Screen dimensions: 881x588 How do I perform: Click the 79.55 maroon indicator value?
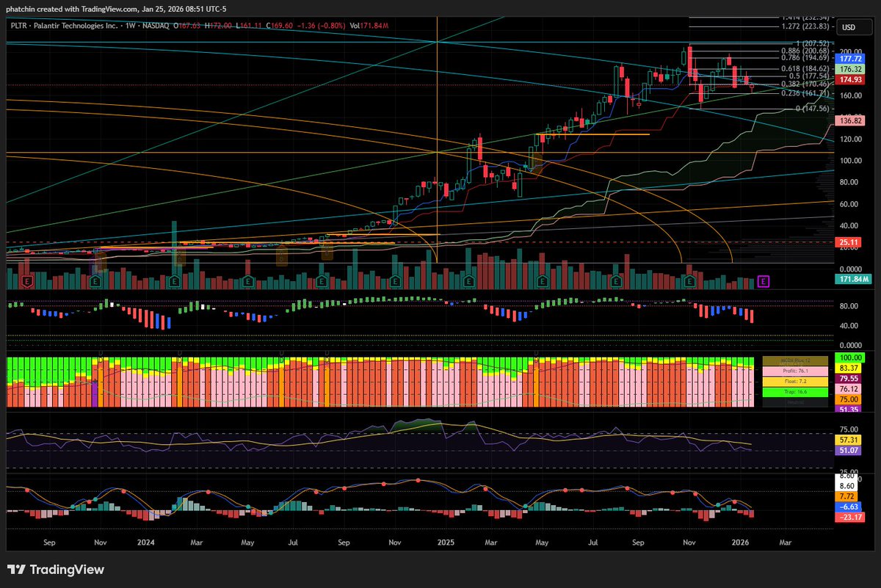click(849, 378)
